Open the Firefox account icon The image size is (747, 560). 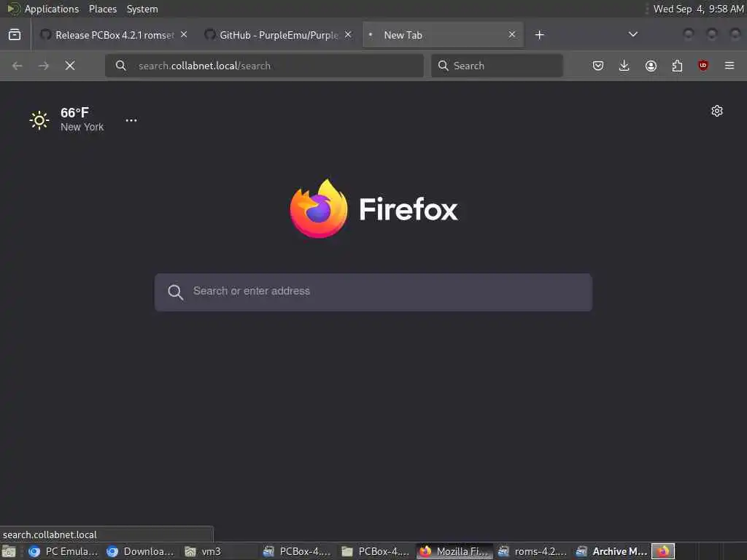point(651,66)
